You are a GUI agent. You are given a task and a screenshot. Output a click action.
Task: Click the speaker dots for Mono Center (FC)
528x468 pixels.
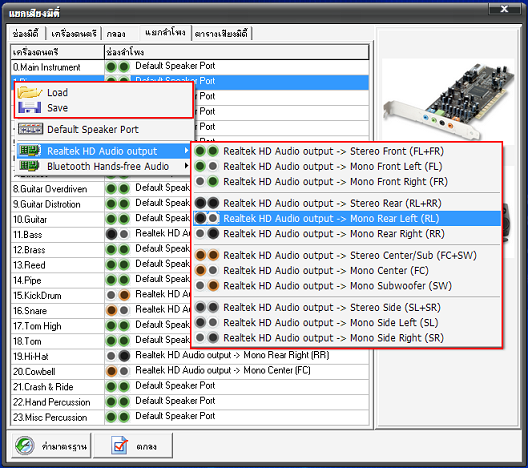point(206,270)
